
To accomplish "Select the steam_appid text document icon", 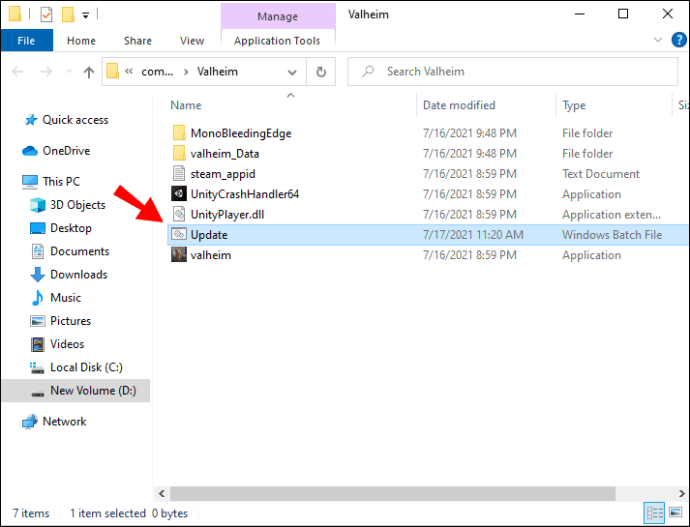I will [179, 173].
